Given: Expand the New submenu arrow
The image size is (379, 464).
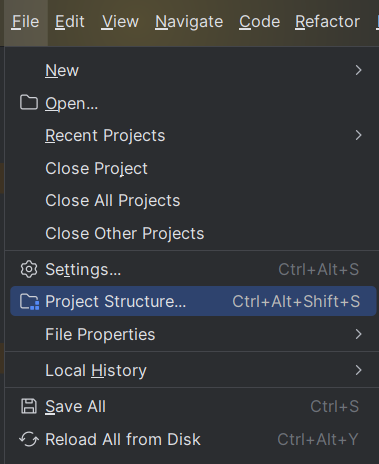Looking at the screenshot, I should coord(358,70).
